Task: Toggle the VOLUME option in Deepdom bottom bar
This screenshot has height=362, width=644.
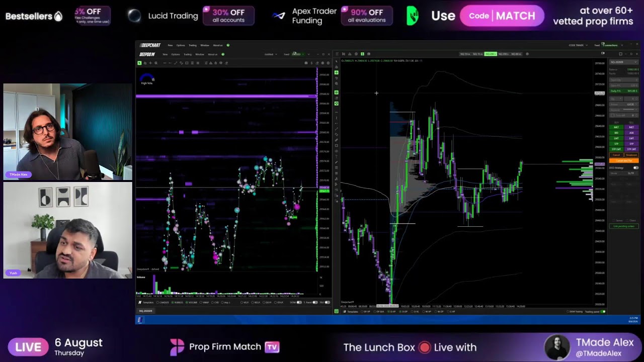Action: (192, 302)
